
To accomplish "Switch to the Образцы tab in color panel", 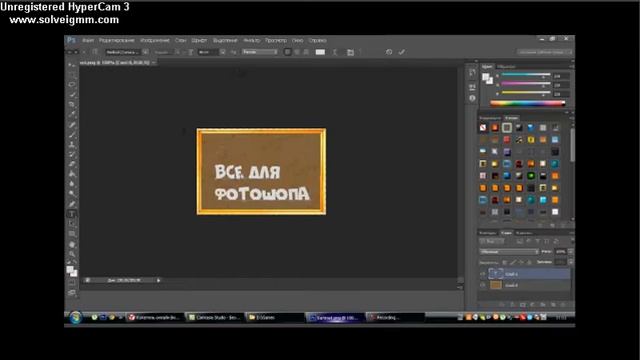I will click(506, 67).
